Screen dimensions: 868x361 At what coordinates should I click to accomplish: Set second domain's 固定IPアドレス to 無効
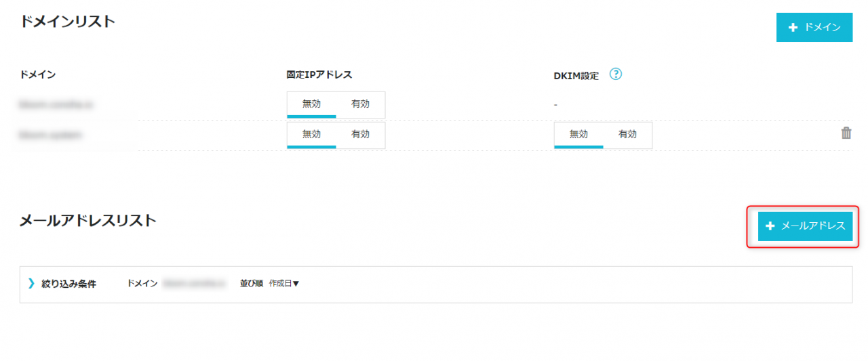[311, 135]
